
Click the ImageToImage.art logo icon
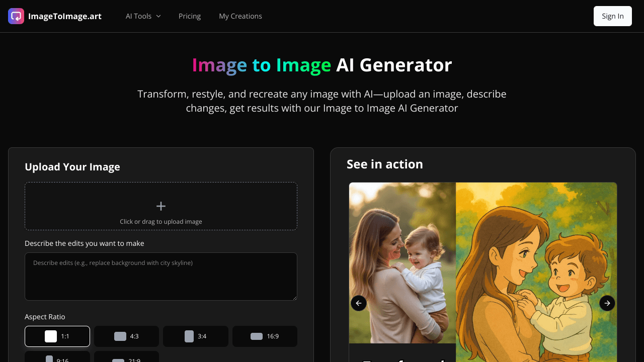[x=16, y=16]
